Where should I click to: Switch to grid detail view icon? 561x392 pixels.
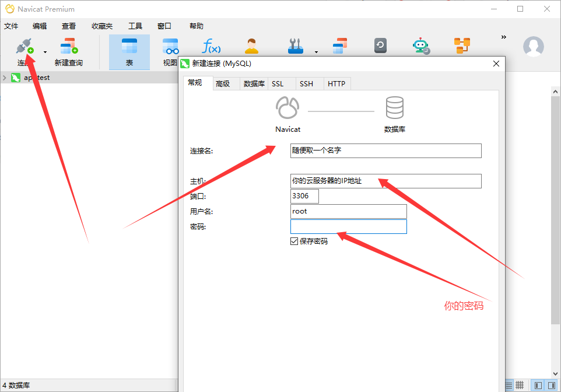[x=520, y=385]
